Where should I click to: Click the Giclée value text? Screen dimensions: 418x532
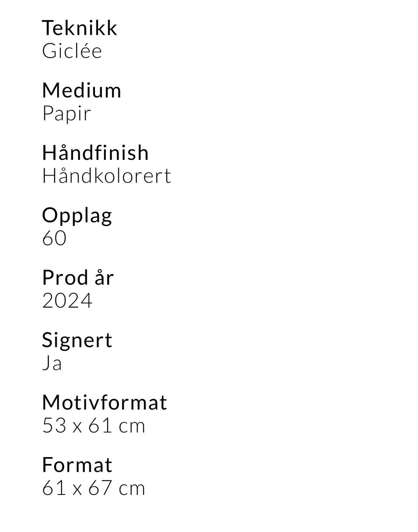pos(72,51)
